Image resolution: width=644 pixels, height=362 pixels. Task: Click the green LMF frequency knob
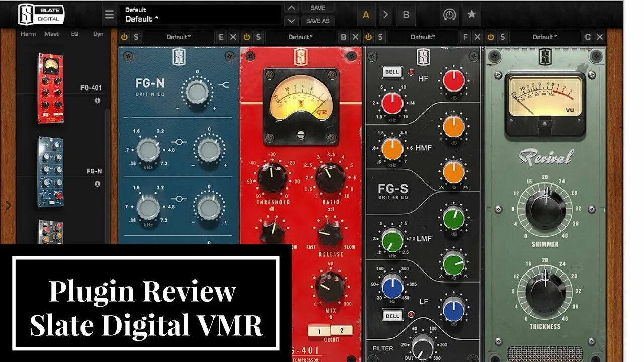point(392,240)
